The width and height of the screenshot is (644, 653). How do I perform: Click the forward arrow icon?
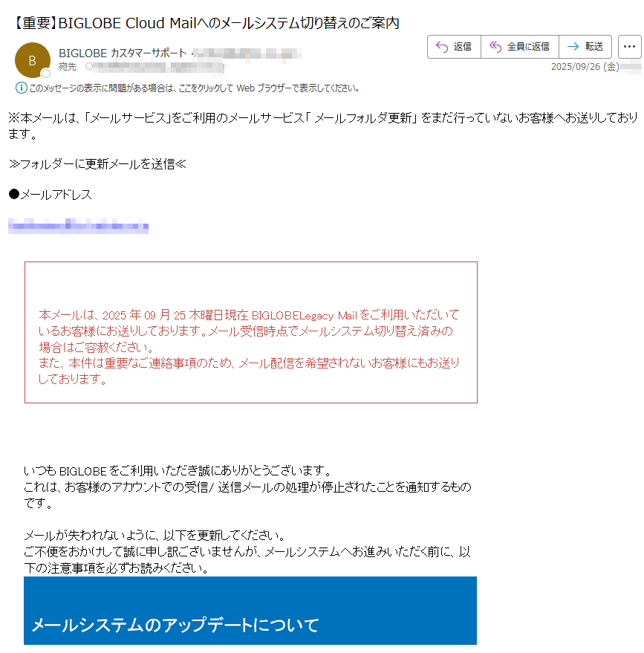coord(573,47)
